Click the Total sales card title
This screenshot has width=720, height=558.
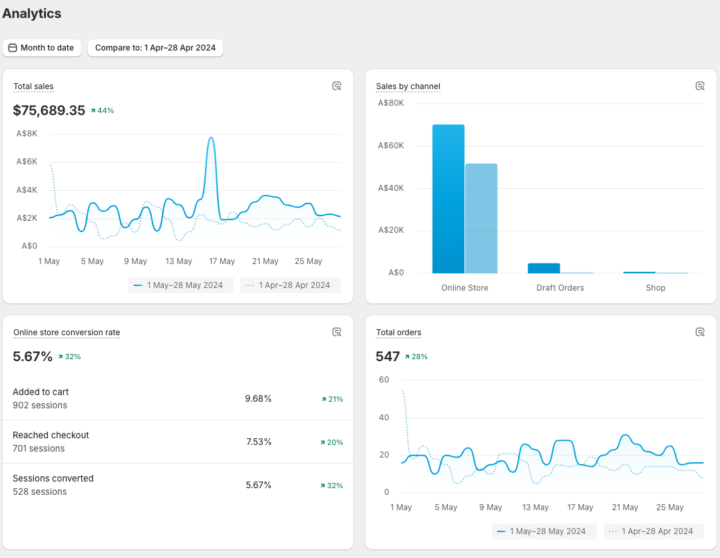[33, 86]
